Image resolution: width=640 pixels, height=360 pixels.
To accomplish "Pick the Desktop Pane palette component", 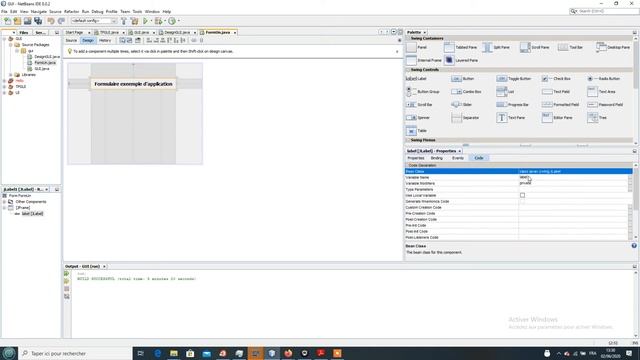I will [x=613, y=47].
